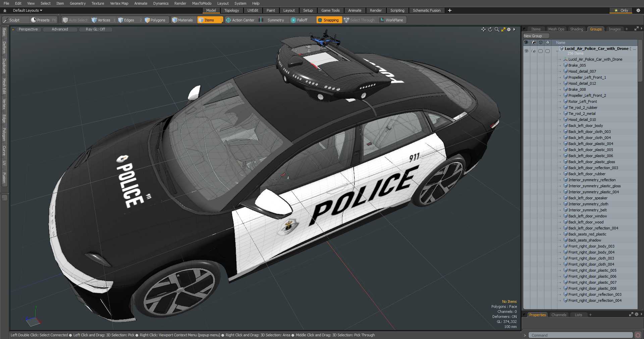Expand the command history arrow
The height and width of the screenshot is (339, 644).
pyautogui.click(x=525, y=335)
